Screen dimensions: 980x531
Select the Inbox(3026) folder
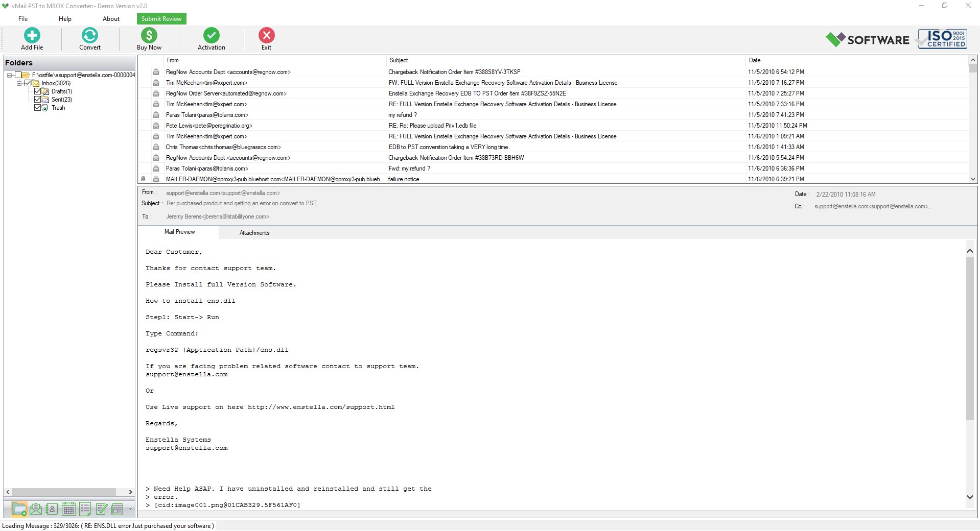coord(56,83)
